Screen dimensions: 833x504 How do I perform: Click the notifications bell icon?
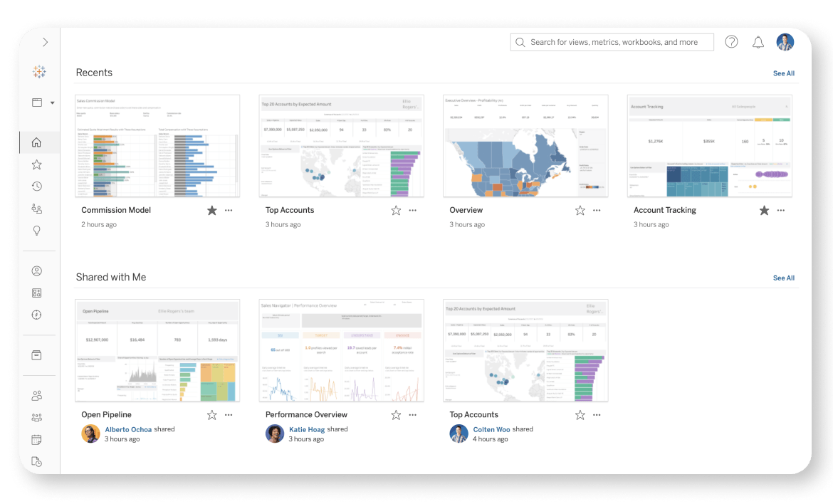[x=758, y=43]
